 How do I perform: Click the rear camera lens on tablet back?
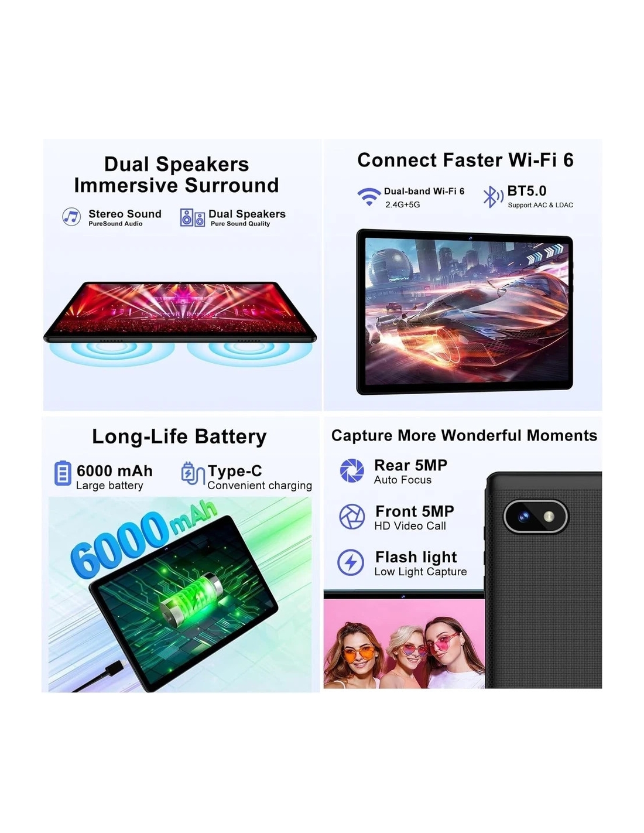pyautogui.click(x=525, y=517)
